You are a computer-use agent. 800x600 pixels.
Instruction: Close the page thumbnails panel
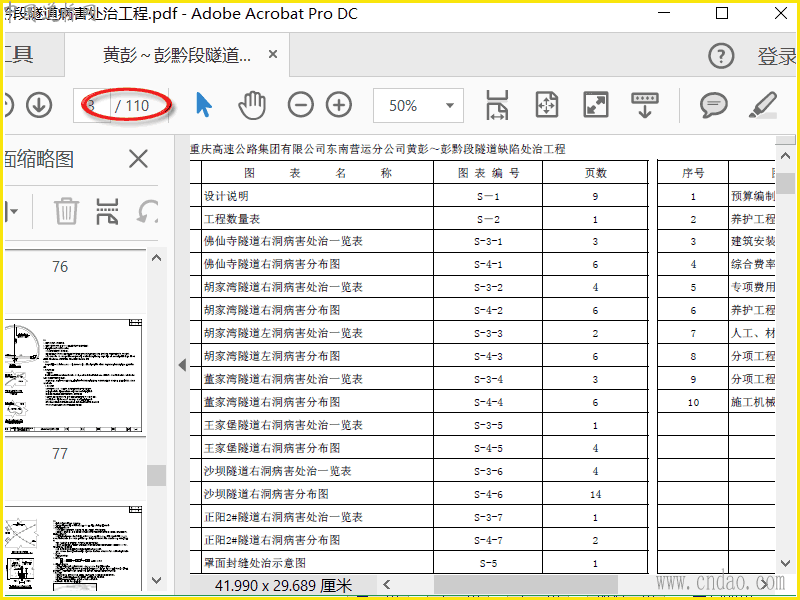coord(138,159)
